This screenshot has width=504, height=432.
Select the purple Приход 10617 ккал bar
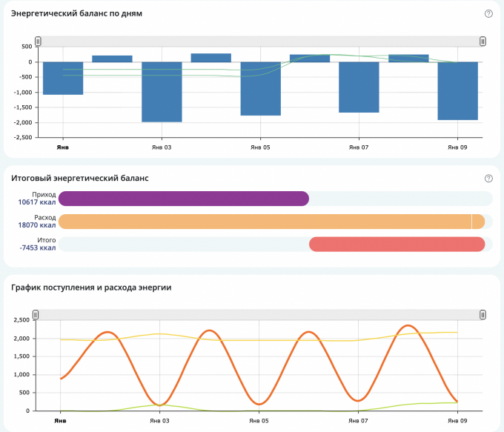(x=183, y=199)
